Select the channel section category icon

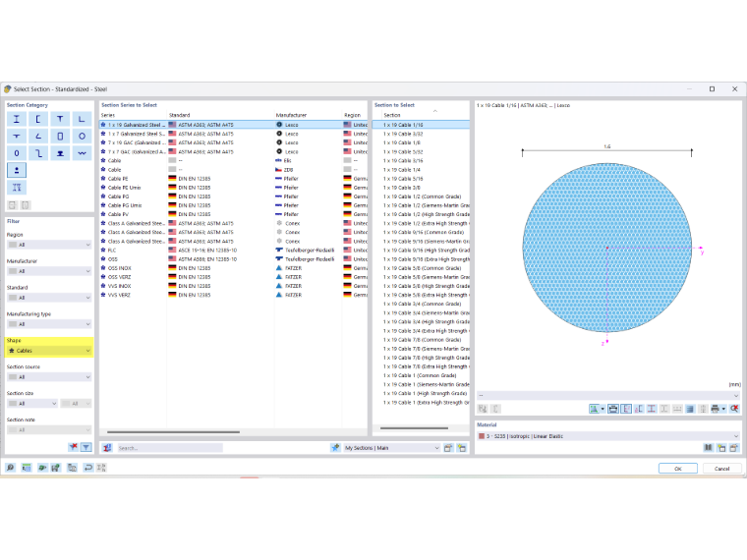(x=38, y=119)
